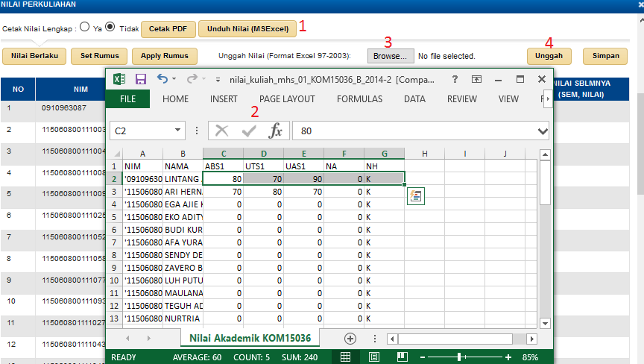Image resolution: width=644 pixels, height=364 pixels.
Task: Open the Quick Analysis button
Action: pos(416,196)
